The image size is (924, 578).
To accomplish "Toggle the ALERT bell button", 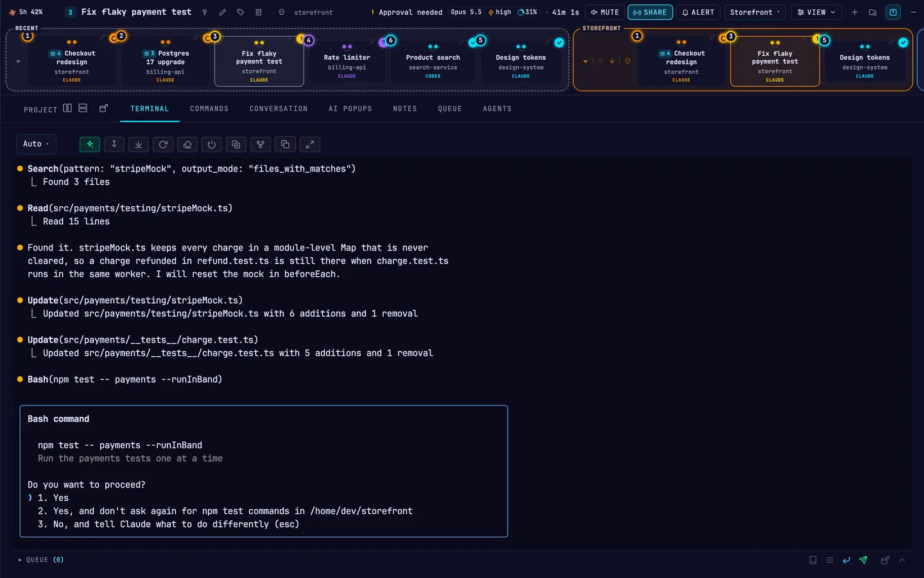I will pyautogui.click(x=698, y=12).
